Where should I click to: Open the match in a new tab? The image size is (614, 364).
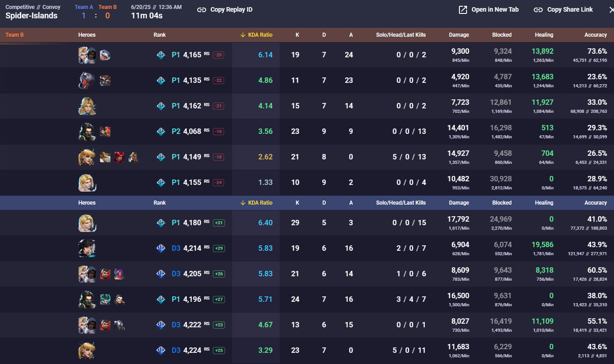coord(489,10)
